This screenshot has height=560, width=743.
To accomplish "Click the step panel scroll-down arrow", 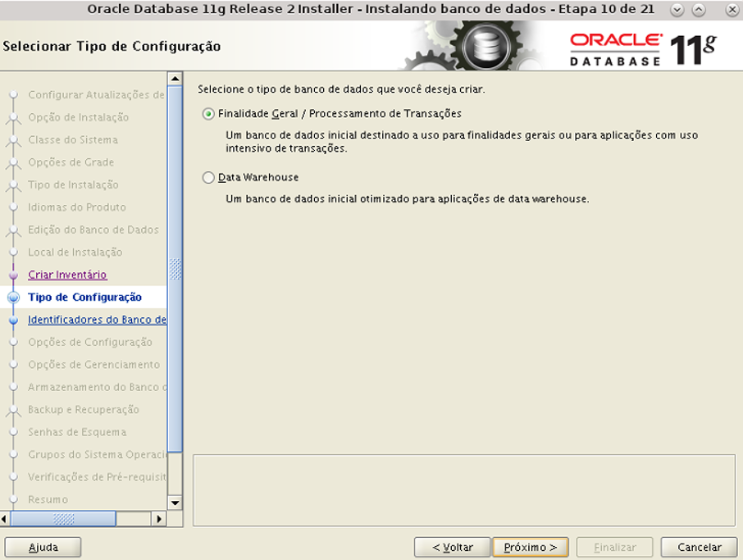I will pyautogui.click(x=175, y=503).
